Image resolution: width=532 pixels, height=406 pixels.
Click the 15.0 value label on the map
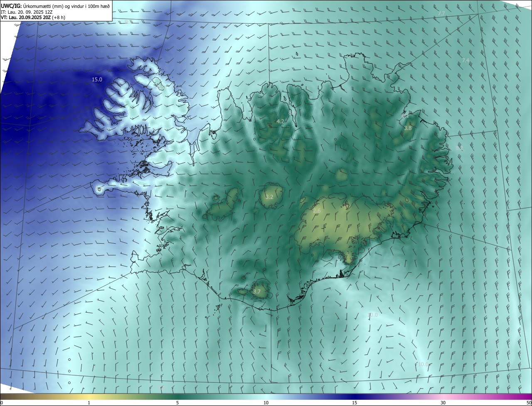tap(97, 79)
